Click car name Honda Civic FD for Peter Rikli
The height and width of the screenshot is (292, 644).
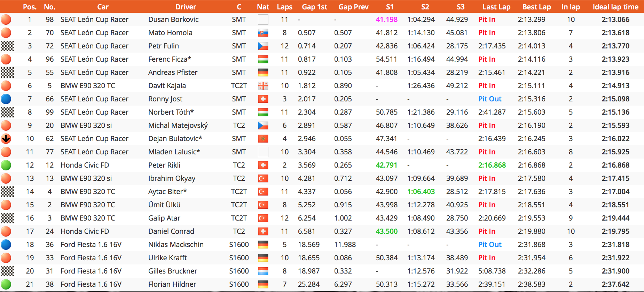[85, 165]
